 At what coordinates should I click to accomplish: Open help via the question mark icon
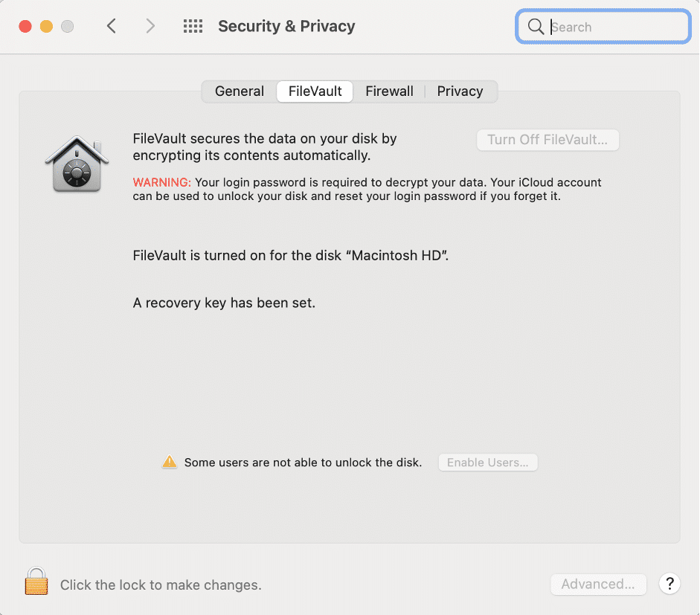pyautogui.click(x=669, y=585)
